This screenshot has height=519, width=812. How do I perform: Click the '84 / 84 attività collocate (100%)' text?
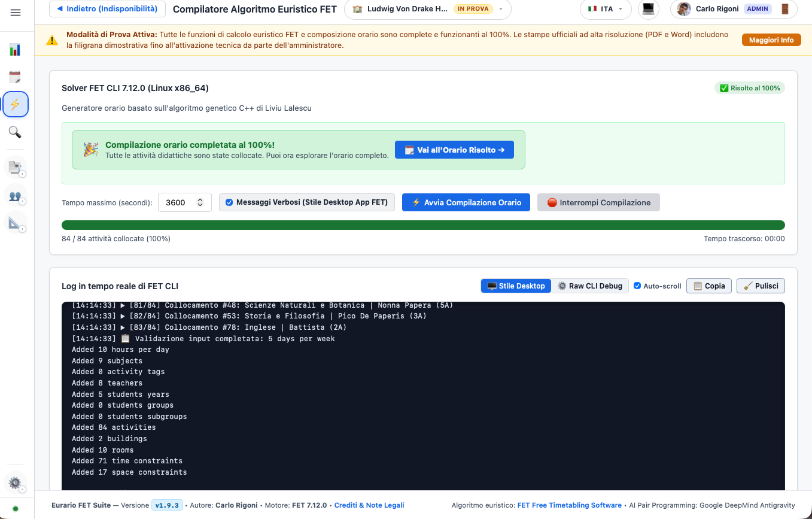tap(116, 239)
